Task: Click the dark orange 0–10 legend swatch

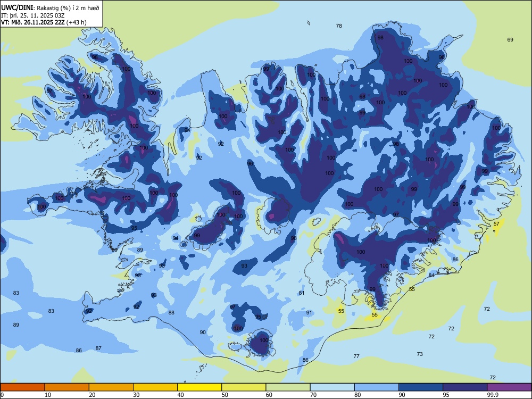Action: [x=22, y=387]
